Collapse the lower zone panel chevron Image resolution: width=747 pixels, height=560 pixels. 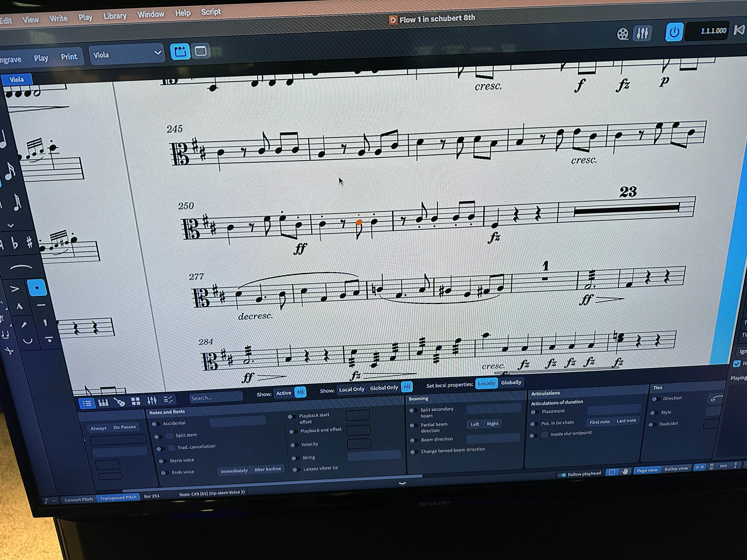[402, 483]
